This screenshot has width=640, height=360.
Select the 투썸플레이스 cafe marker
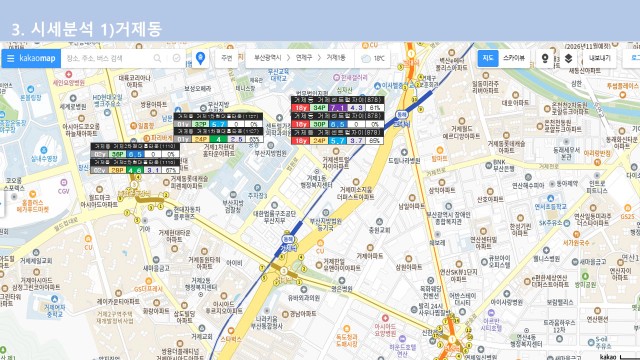tap(622, 95)
